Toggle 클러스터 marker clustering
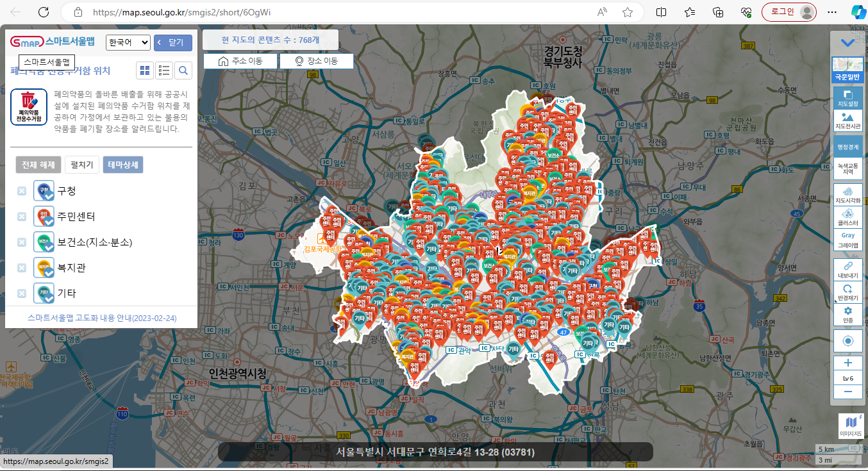This screenshot has height=471, width=868. [x=847, y=218]
